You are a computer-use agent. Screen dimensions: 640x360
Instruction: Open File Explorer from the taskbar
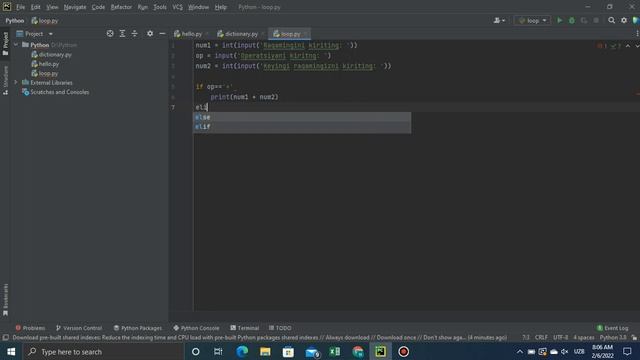[x=265, y=351]
